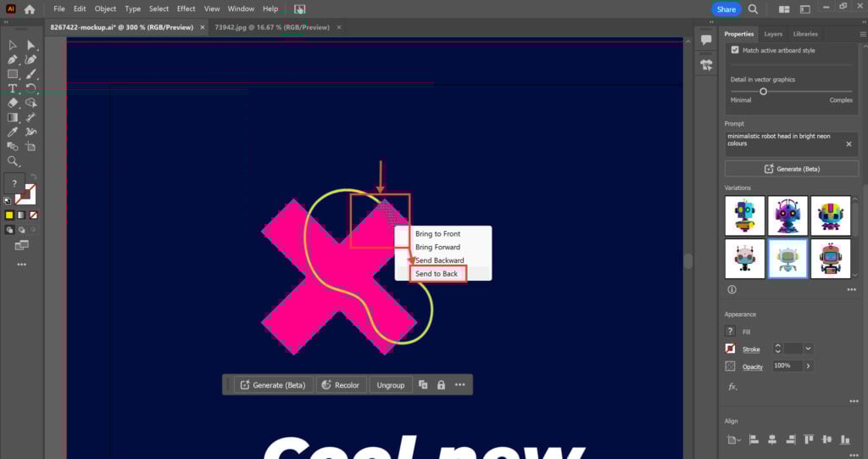Click Generate (Beta) in contextual bar
This screenshot has width=868, height=459.
pos(273,384)
